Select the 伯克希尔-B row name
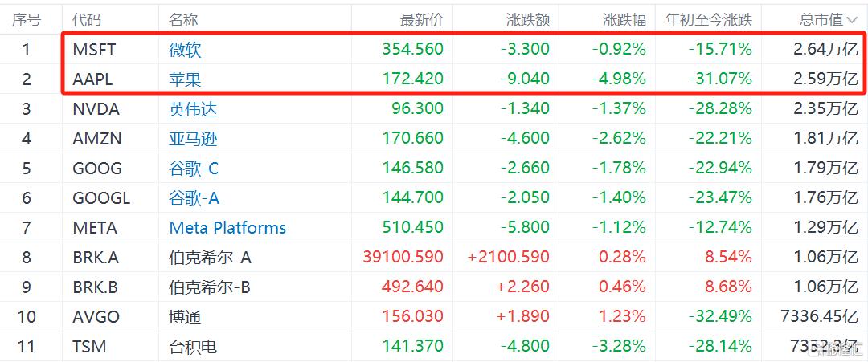 210,287
